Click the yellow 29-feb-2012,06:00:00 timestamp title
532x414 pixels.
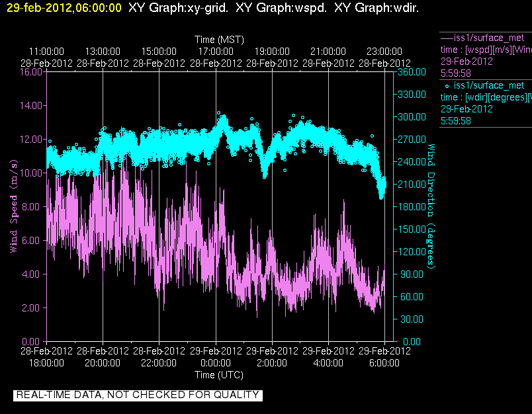point(64,8)
